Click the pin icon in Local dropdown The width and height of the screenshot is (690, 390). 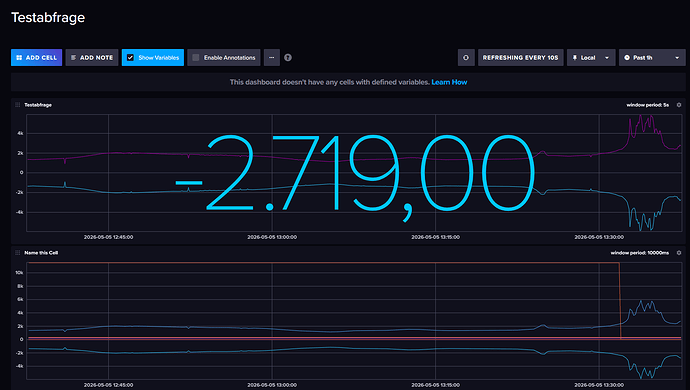pos(575,58)
